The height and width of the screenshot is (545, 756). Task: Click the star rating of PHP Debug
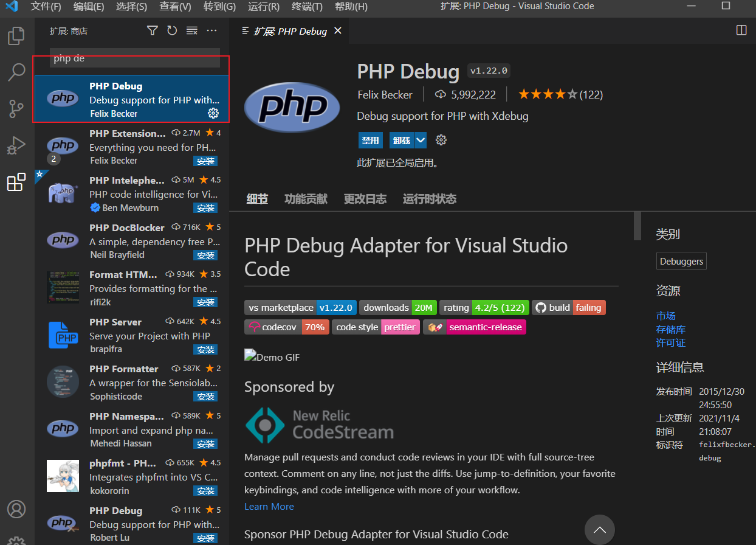(x=548, y=94)
